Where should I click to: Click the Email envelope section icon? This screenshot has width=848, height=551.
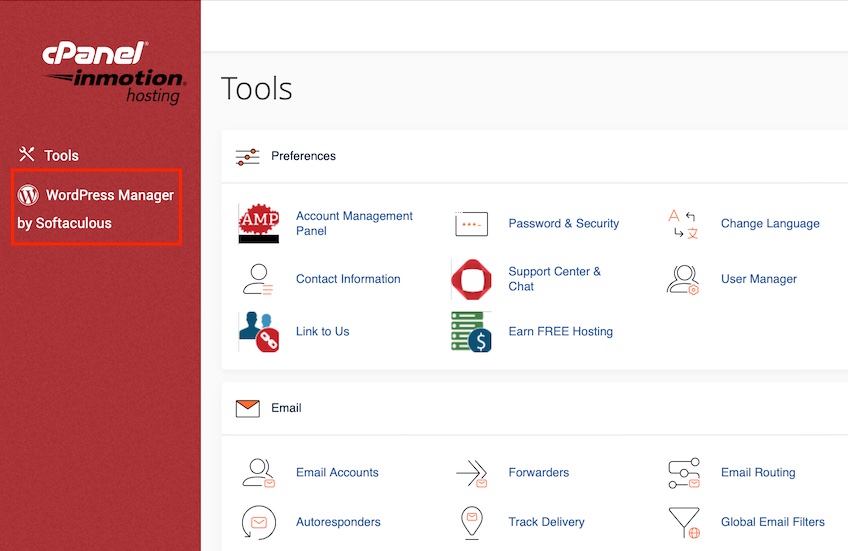248,409
